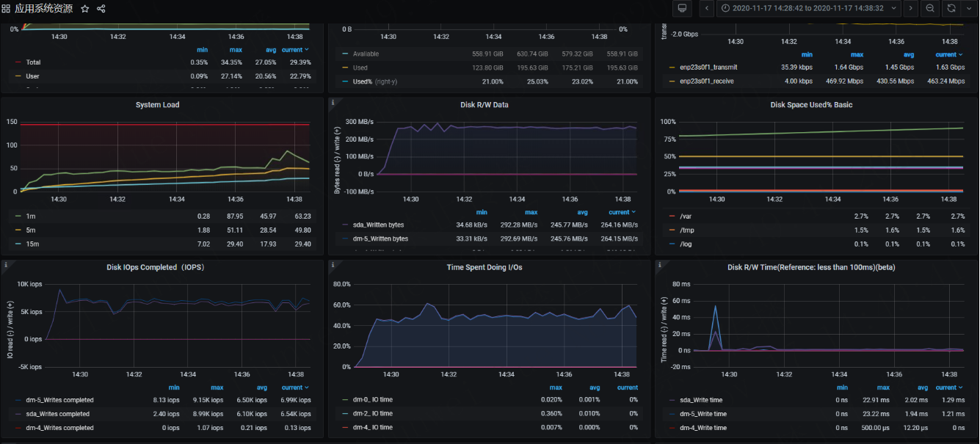This screenshot has height=444, width=980.
Task: Click the cycle view mode monitor icon
Action: 682,8
